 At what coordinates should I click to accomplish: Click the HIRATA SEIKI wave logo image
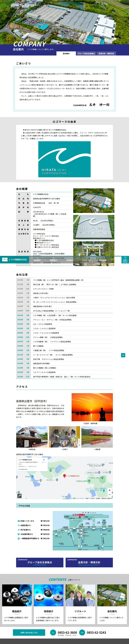pyautogui.click(x=64, y=159)
